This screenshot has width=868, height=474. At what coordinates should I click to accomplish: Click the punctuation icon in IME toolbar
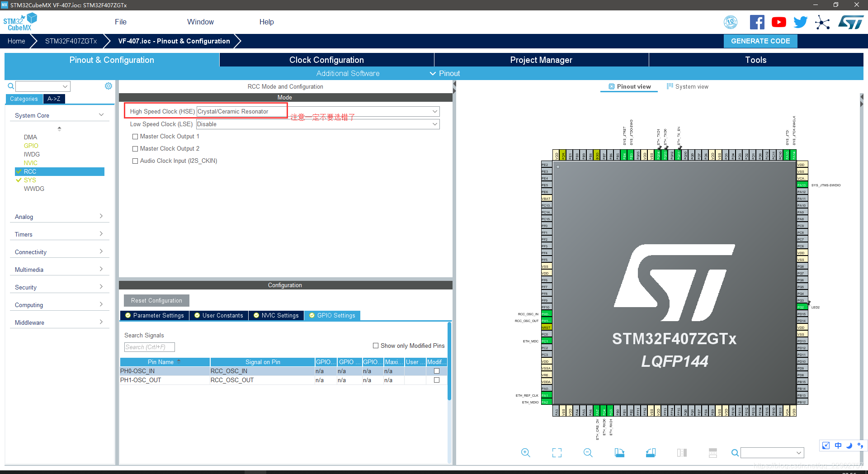[x=860, y=446]
